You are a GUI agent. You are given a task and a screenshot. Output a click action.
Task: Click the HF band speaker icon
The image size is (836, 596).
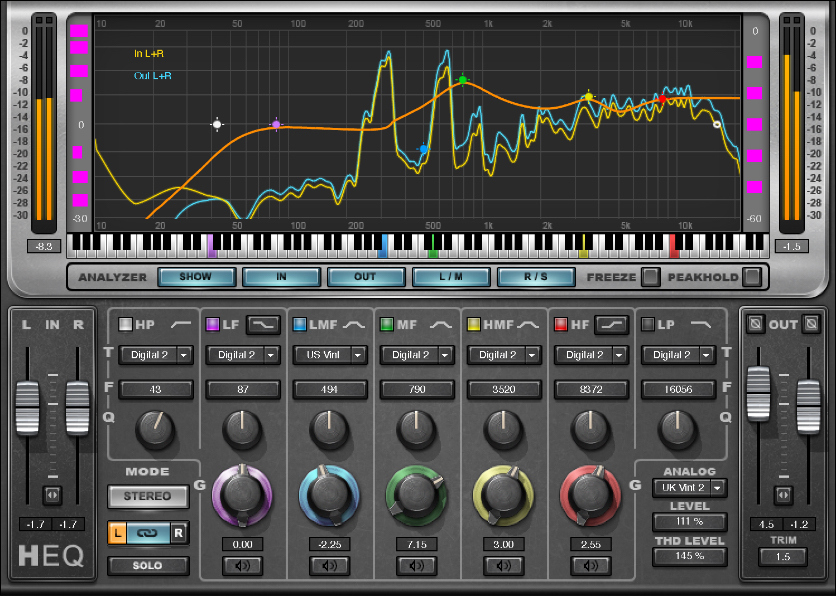[x=590, y=566]
